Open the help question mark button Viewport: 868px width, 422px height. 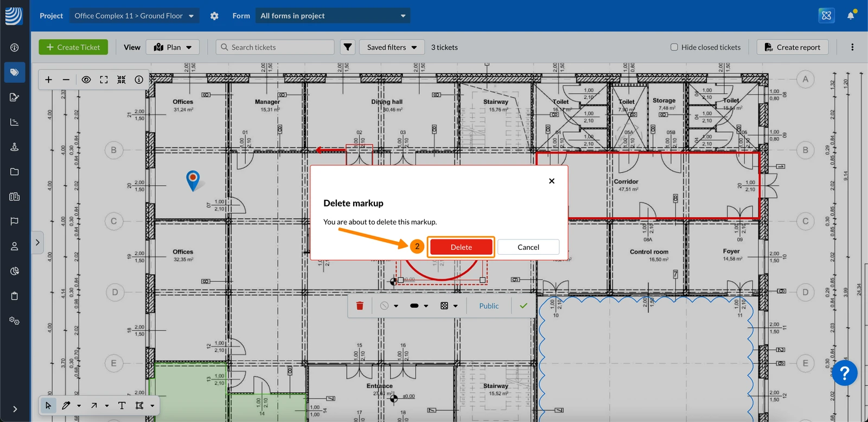[x=845, y=373]
